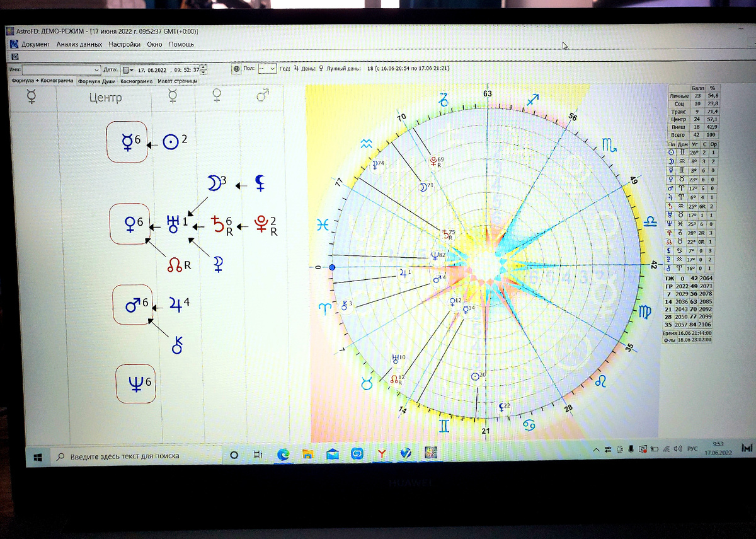Select the Формула + Космограмма tab
The height and width of the screenshot is (539, 756).
click(x=43, y=81)
